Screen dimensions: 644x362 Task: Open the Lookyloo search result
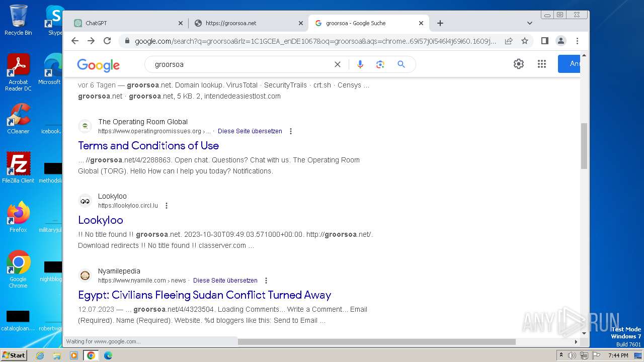click(101, 220)
